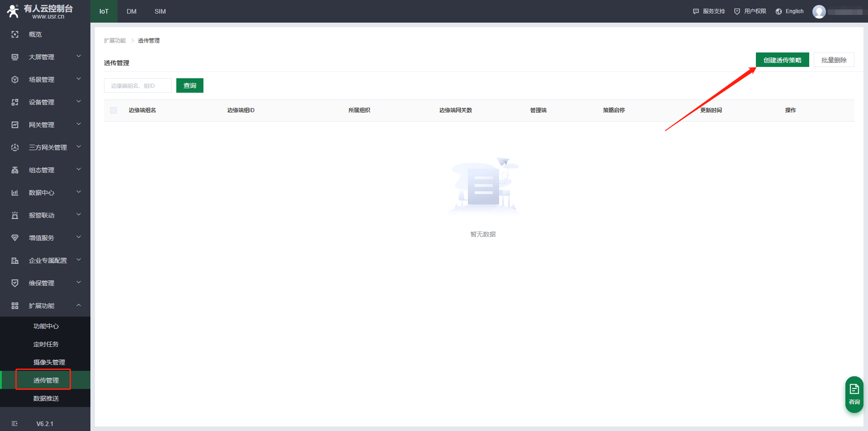Click the 增值服务 diamond icon
This screenshot has width=868, height=431.
pos(15,238)
